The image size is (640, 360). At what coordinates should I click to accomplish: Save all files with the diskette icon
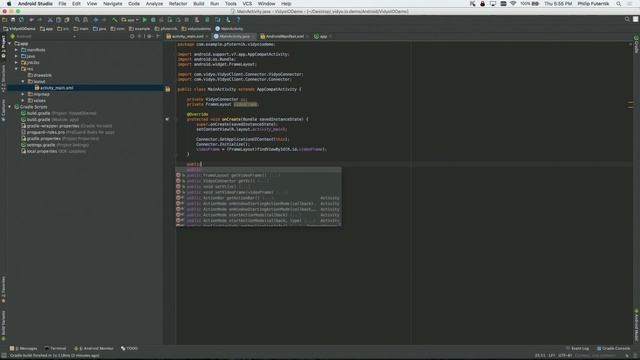[13, 20]
